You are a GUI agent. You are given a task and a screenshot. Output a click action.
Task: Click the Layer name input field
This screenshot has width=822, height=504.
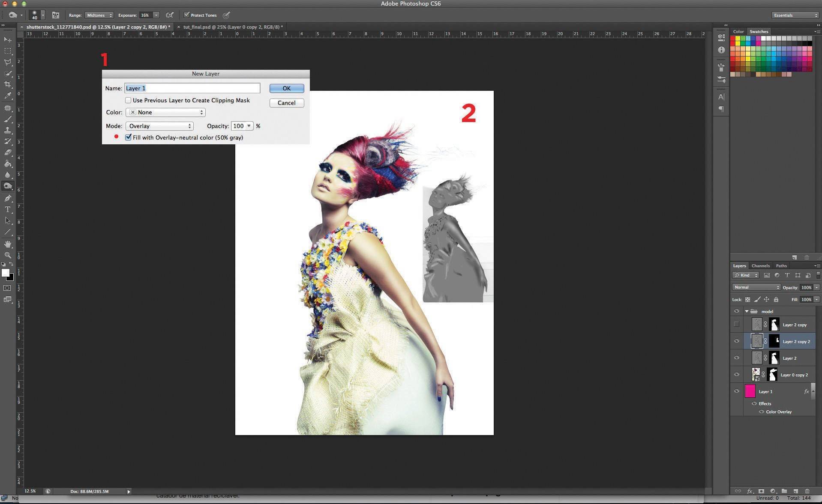click(x=192, y=88)
